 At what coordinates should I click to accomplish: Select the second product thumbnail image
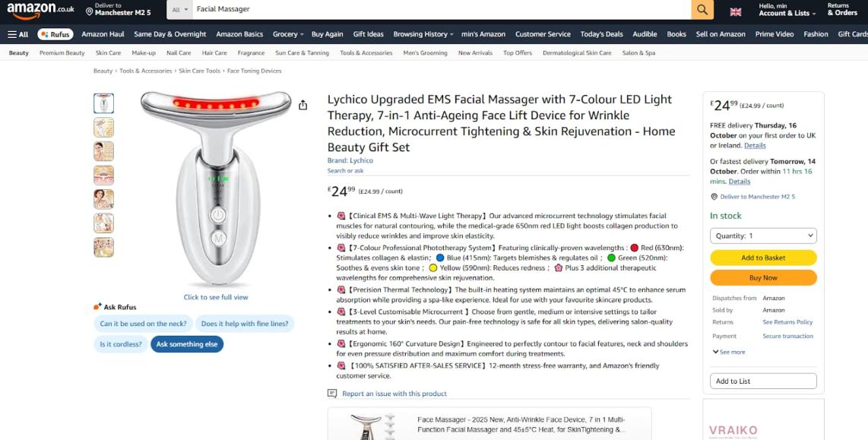tap(103, 128)
